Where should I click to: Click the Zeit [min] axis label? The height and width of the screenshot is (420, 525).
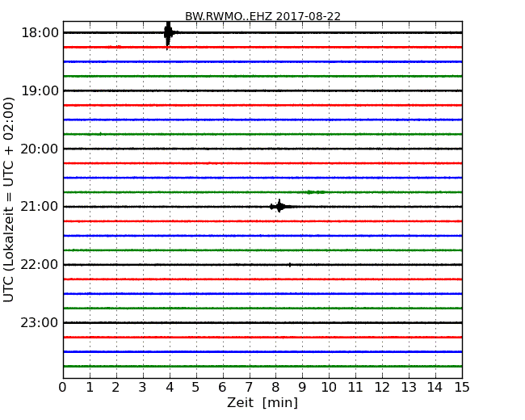262,402
